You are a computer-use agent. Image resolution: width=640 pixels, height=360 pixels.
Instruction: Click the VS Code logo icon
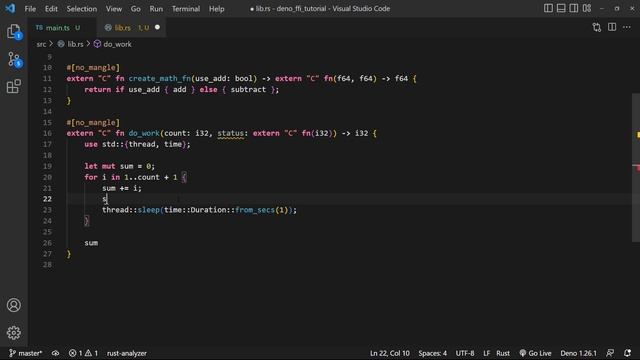[10, 8]
